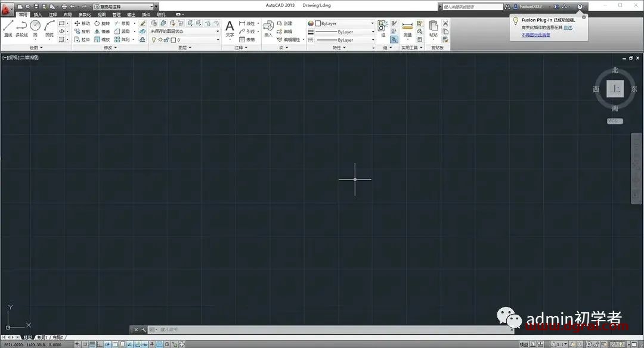
Task: Expand the Utilities (实用工具) panel
Action: pos(412,48)
